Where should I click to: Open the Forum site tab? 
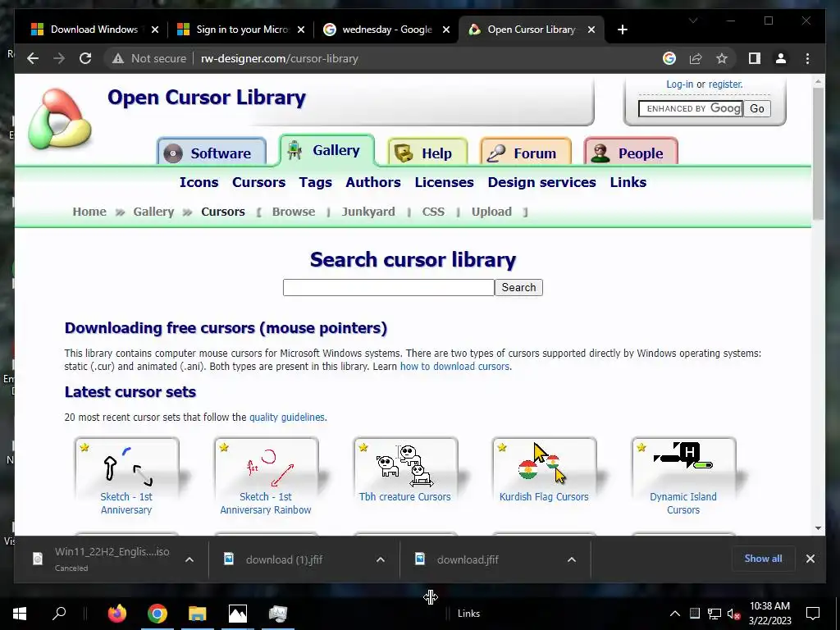pos(526,153)
